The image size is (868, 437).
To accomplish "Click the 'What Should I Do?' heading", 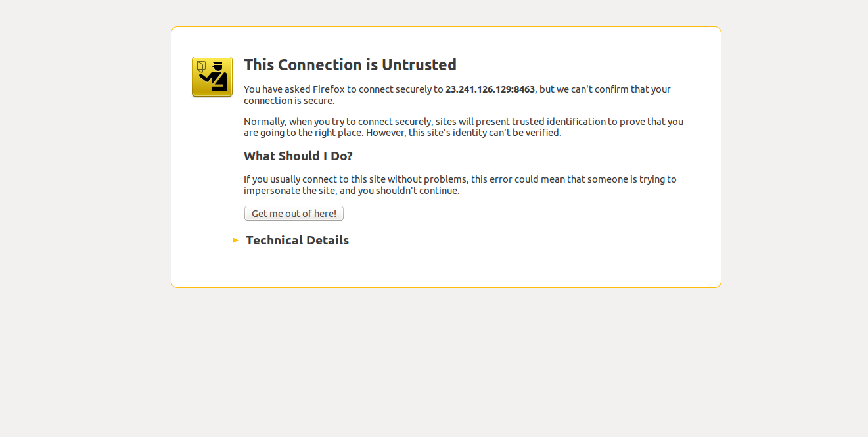I will 298,156.
